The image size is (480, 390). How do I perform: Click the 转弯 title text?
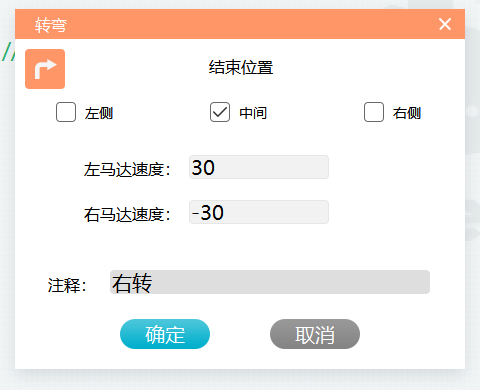51,25
